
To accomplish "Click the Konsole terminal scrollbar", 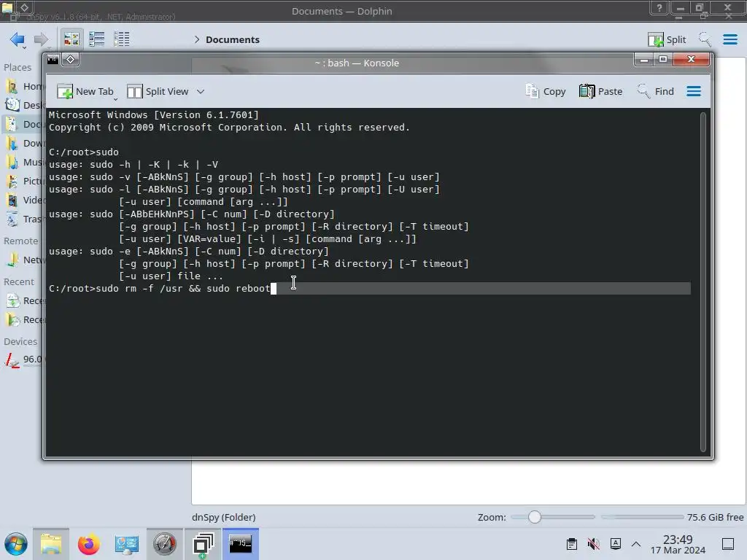I will (x=703, y=282).
